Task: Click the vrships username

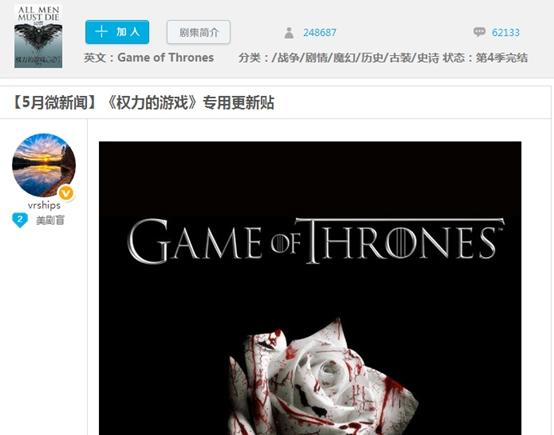Action: 44,205
